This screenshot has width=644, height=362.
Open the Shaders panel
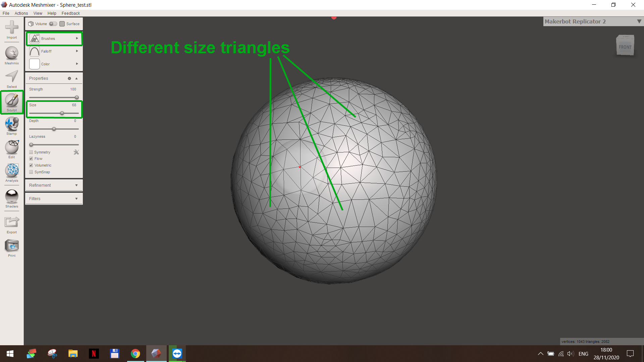tap(12, 198)
